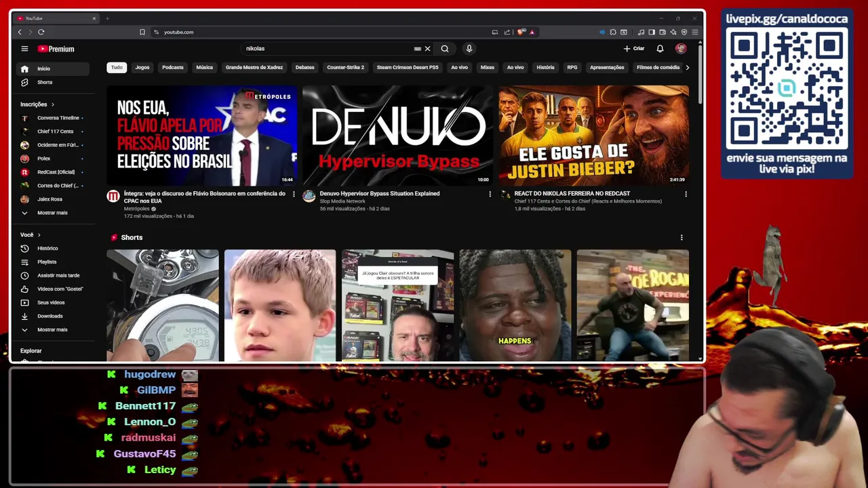This screenshot has width=868, height=488.
Task: Open Downloads in the sidebar
Action: (x=53, y=316)
